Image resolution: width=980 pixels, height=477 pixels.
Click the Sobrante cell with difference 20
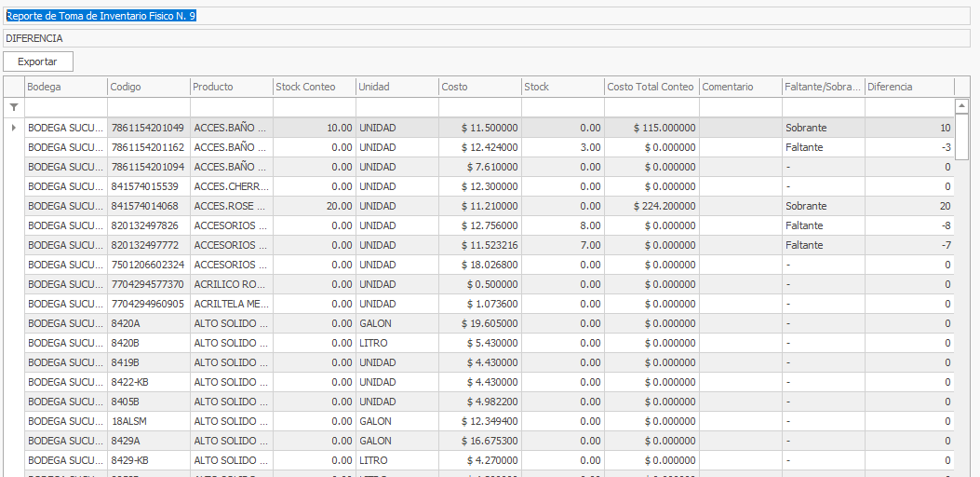point(823,206)
